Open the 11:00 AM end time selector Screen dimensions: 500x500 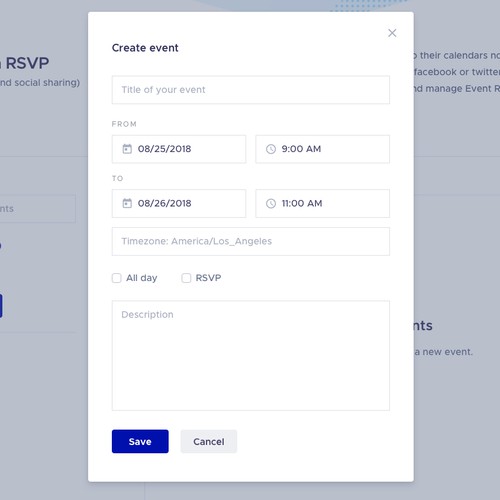[x=322, y=203]
